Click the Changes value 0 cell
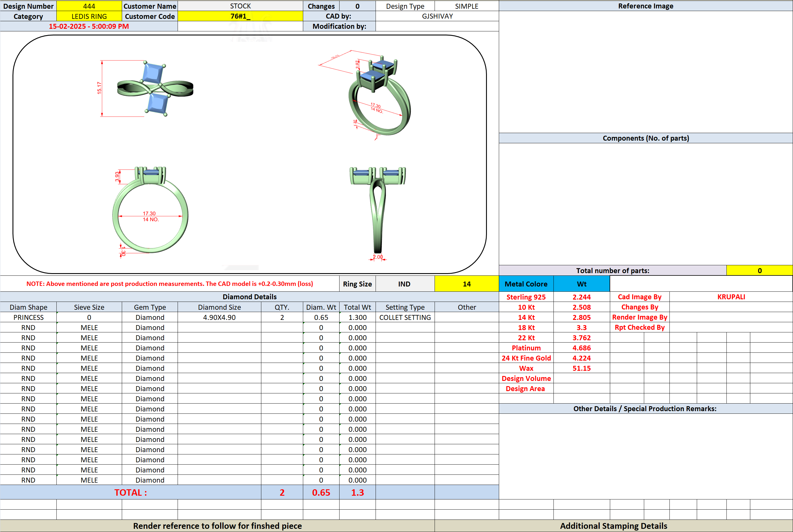The image size is (793, 532). pos(357,6)
